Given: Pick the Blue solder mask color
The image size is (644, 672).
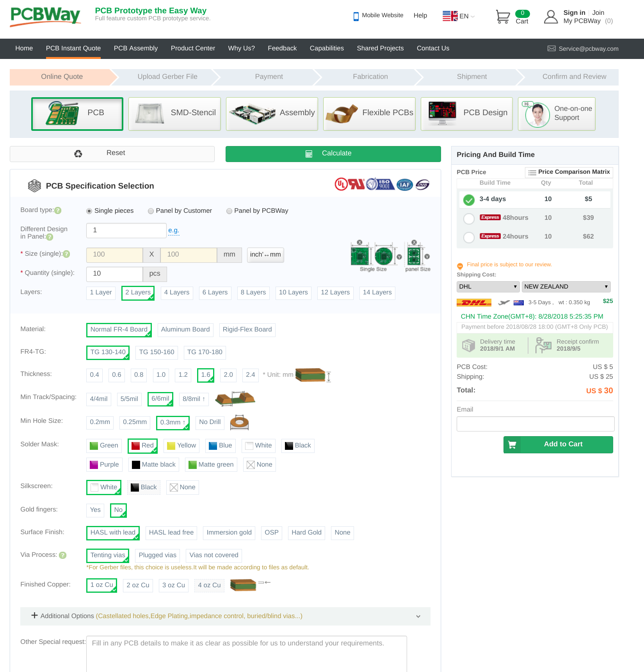Looking at the screenshot, I should point(221,446).
